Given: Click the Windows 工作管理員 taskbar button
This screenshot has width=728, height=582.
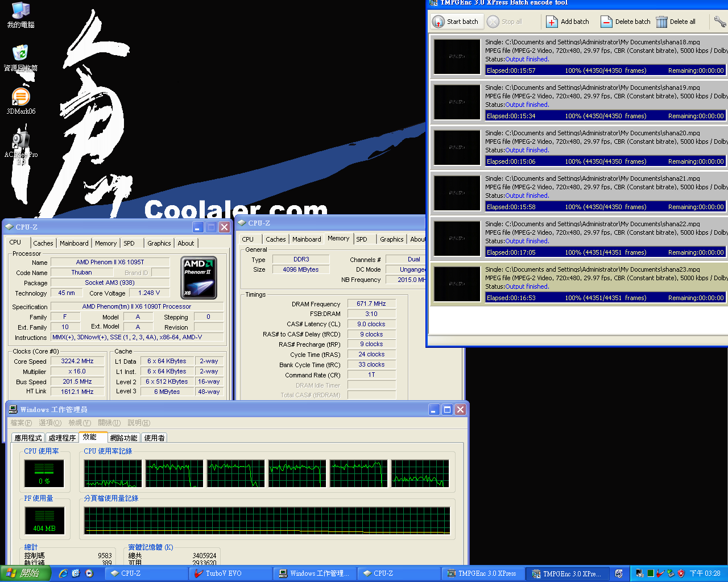Looking at the screenshot, I should [x=315, y=573].
